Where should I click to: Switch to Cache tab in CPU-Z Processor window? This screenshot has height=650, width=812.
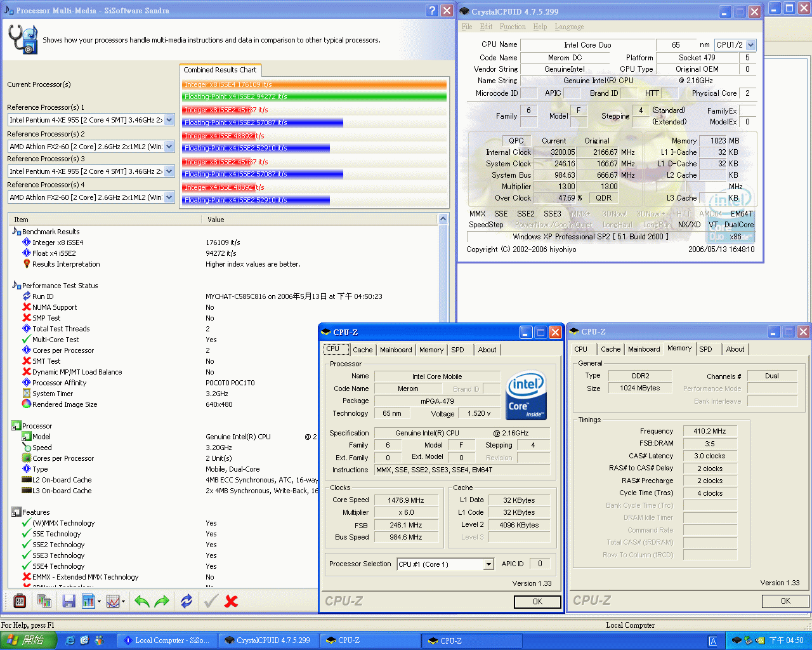pyautogui.click(x=363, y=350)
